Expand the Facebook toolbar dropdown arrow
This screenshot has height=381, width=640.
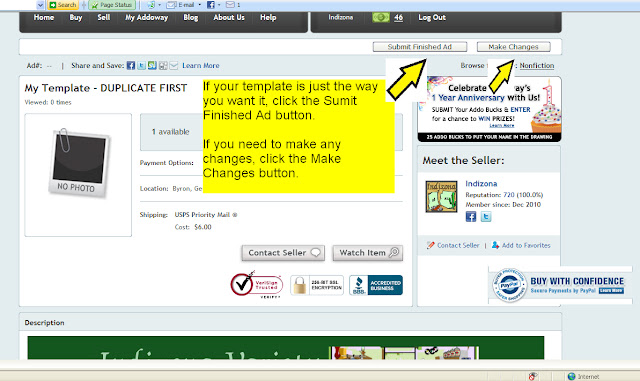(x=219, y=5)
